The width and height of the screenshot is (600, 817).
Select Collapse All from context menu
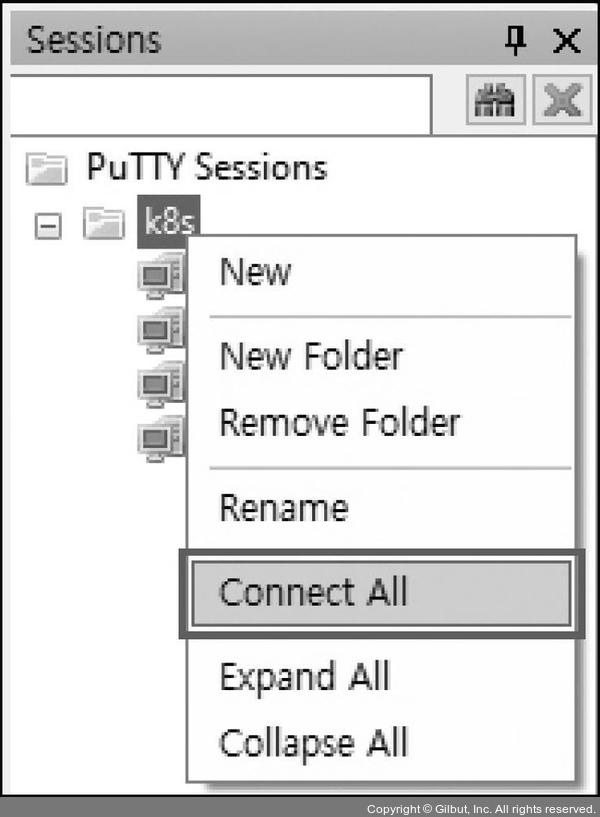pos(314,743)
